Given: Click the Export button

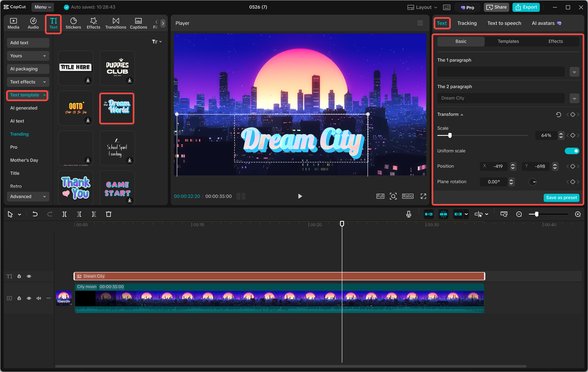Looking at the screenshot, I should pyautogui.click(x=526, y=7).
